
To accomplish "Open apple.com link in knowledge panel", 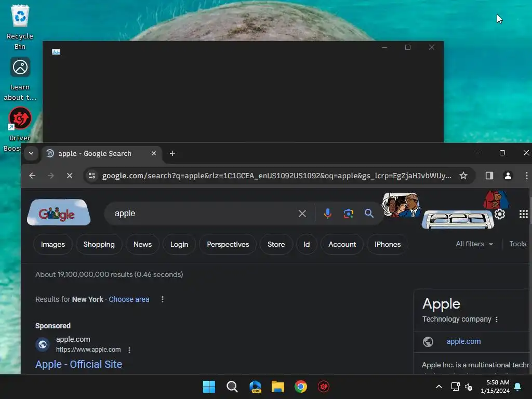I will coord(463,341).
